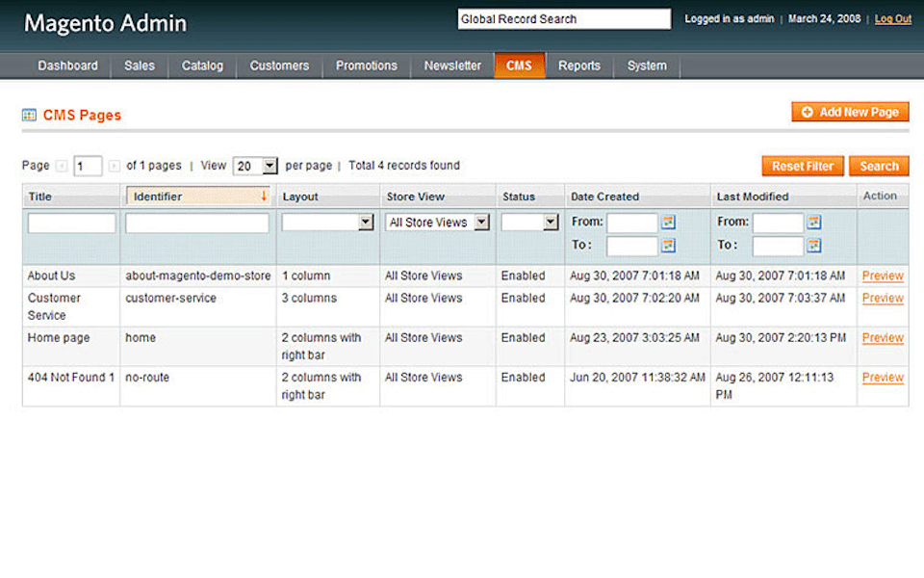924x578 pixels.
Task: Open calendar for Date Created To
Action: coord(668,246)
